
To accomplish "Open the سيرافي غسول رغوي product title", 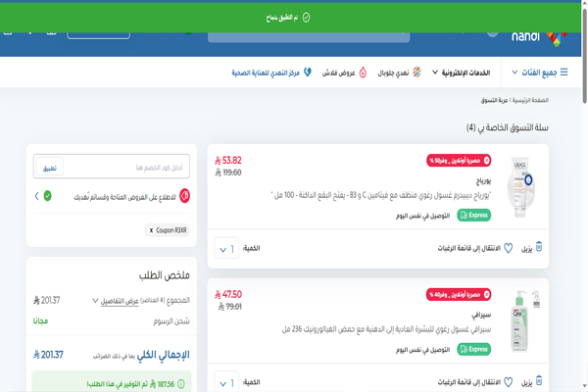I will pyautogui.click(x=386, y=329).
